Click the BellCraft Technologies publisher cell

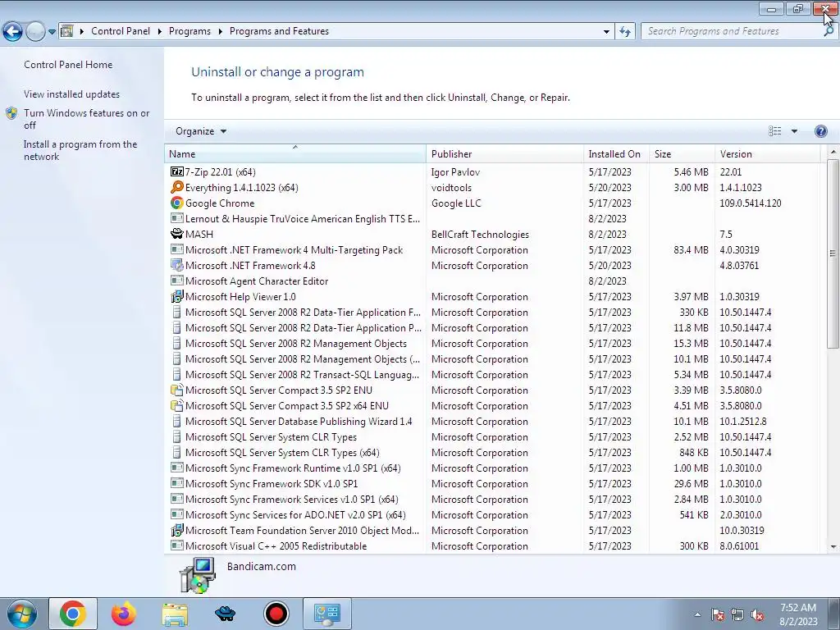pos(480,235)
